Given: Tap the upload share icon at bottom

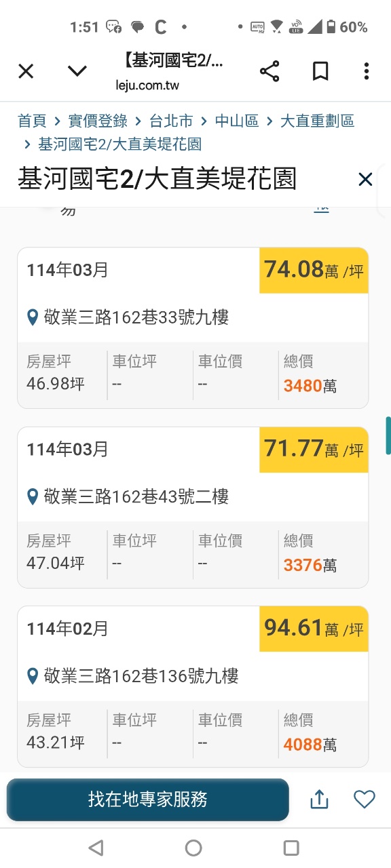Looking at the screenshot, I should click(319, 800).
